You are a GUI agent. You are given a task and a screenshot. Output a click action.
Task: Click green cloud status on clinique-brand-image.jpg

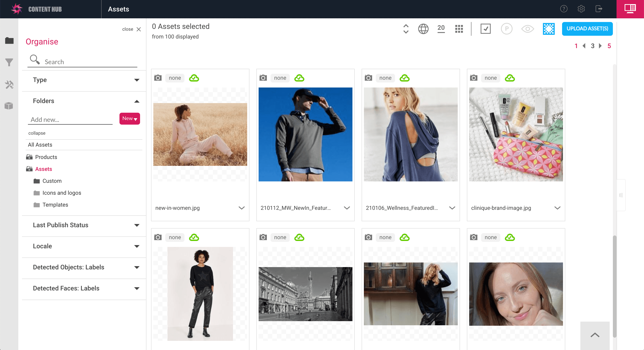(509, 78)
